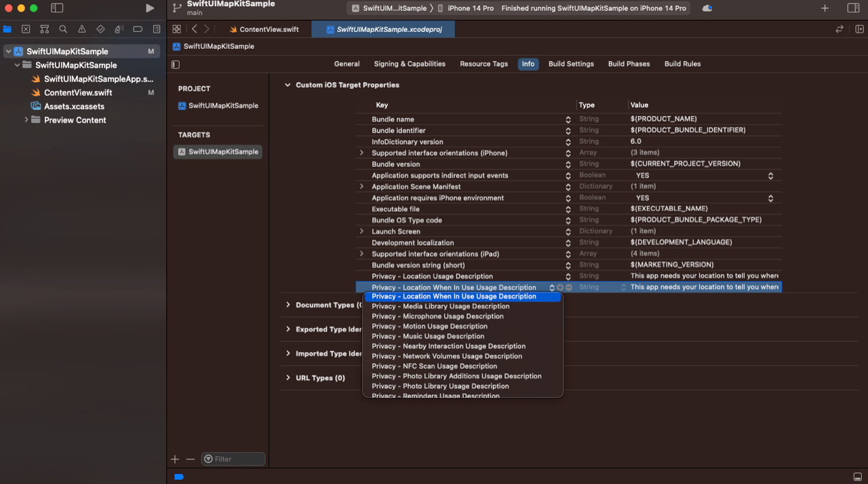Click the remove-row minus on selected property
Viewport: 868px width, 484px height.
pyautogui.click(x=569, y=288)
